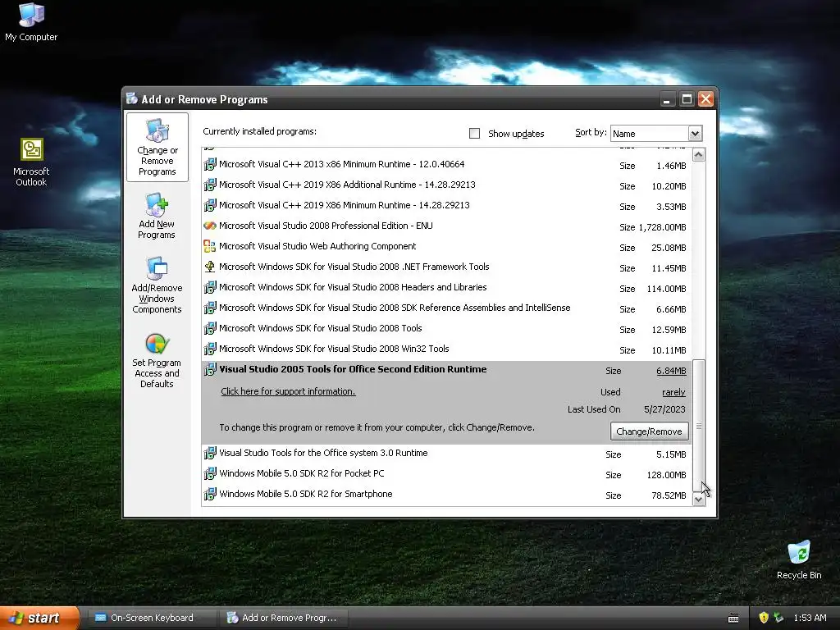Select Windows SDK 2008 Headers and Libraries entry

tap(446, 288)
